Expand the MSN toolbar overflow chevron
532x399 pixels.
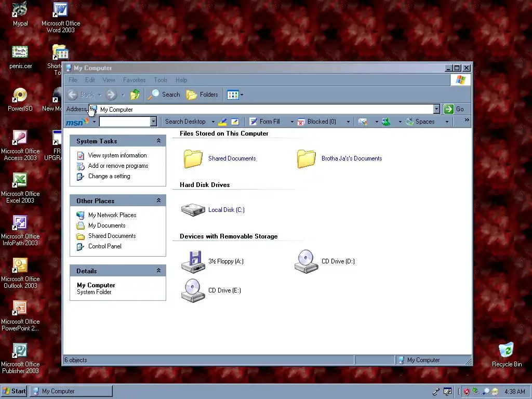[467, 120]
